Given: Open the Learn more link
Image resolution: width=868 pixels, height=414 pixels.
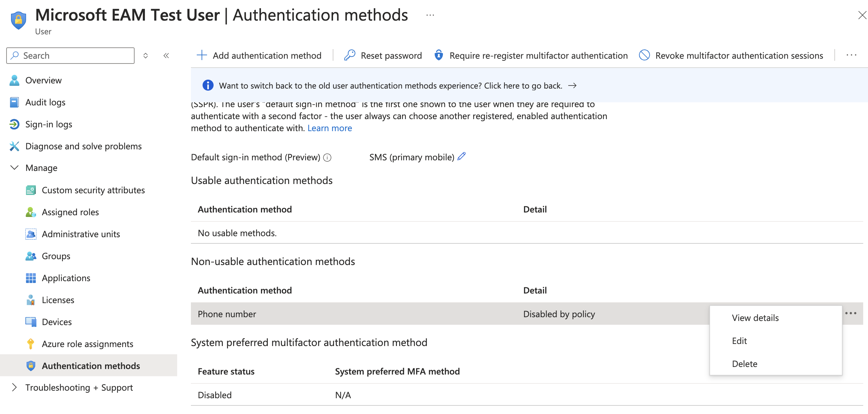Looking at the screenshot, I should tap(329, 128).
